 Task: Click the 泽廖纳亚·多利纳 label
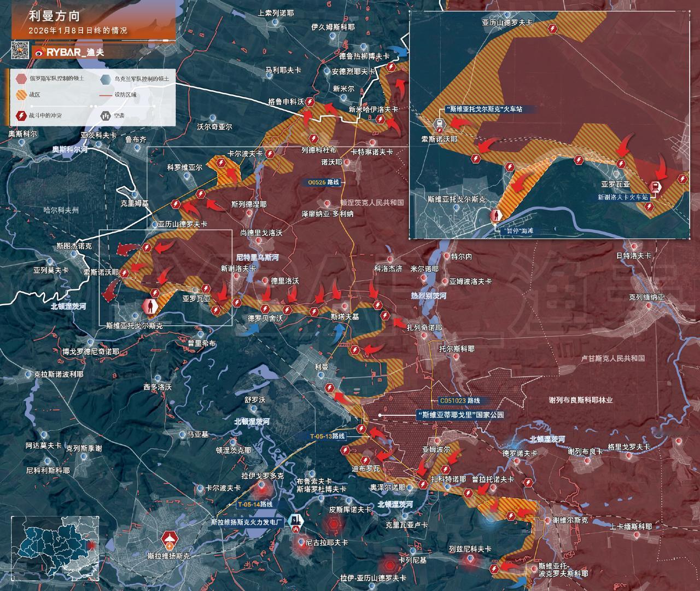[328, 214]
